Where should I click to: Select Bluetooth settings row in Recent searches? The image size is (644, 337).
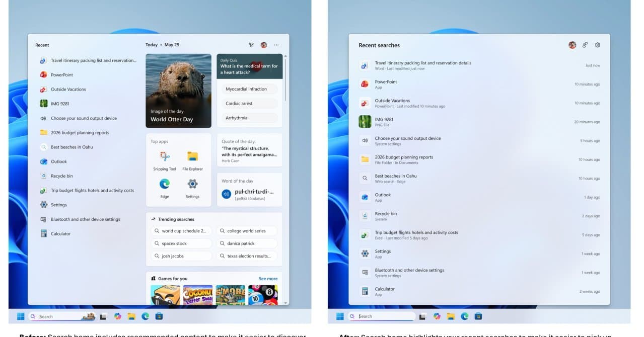pyautogui.click(x=479, y=273)
